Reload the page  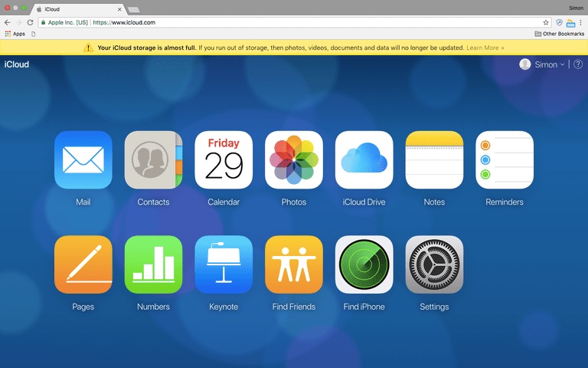[31, 22]
